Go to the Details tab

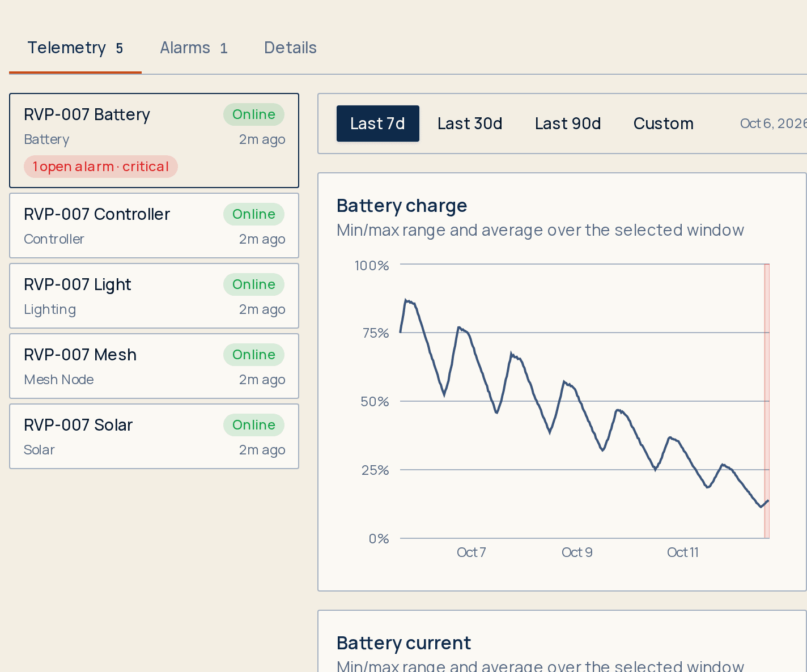290,48
